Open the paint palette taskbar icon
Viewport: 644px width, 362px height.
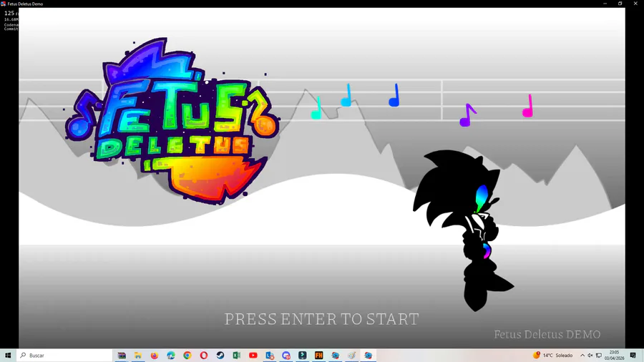coord(351,356)
